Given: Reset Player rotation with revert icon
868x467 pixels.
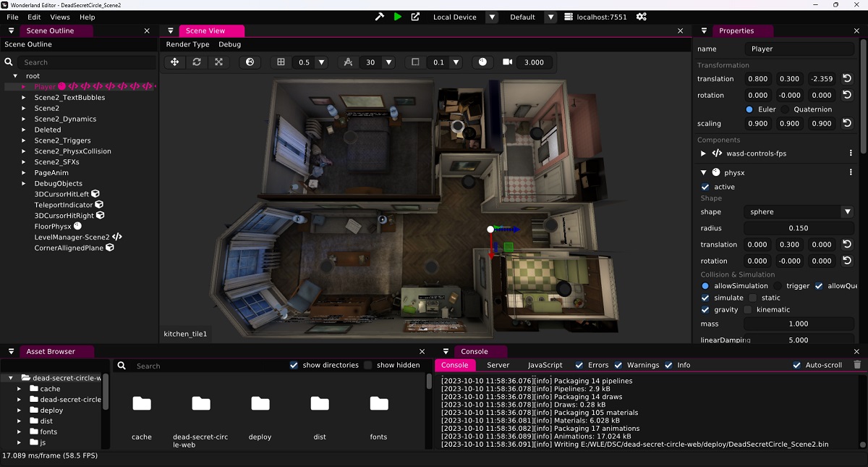Looking at the screenshot, I should pyautogui.click(x=847, y=95).
